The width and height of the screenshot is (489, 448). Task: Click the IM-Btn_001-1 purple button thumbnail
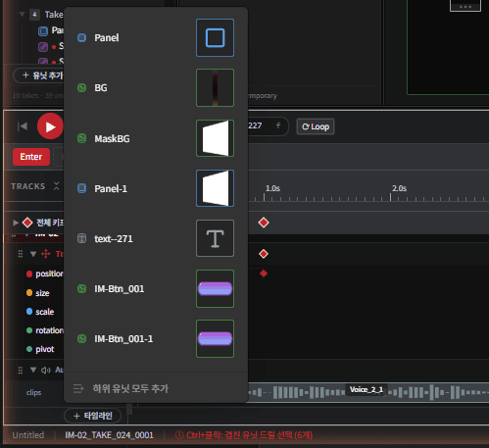pyautogui.click(x=215, y=338)
